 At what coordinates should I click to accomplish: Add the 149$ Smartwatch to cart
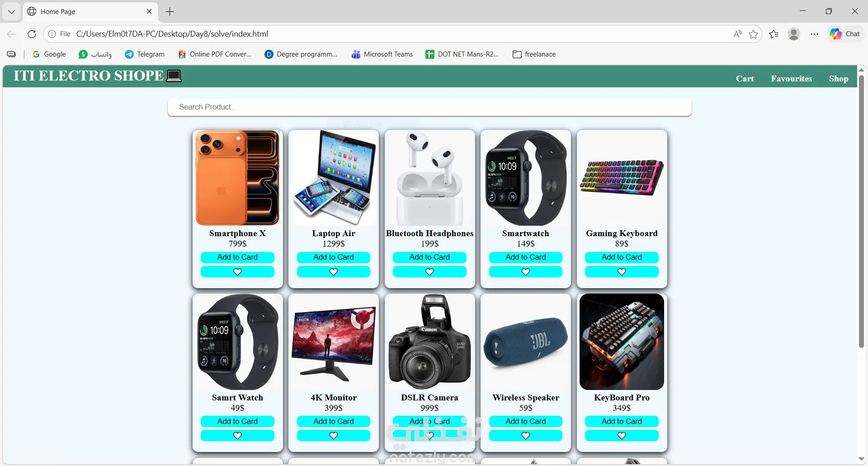coord(526,257)
